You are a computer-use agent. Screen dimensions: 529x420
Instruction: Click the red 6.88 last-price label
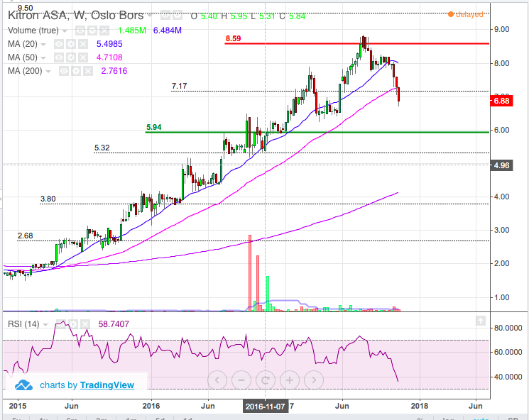[501, 101]
